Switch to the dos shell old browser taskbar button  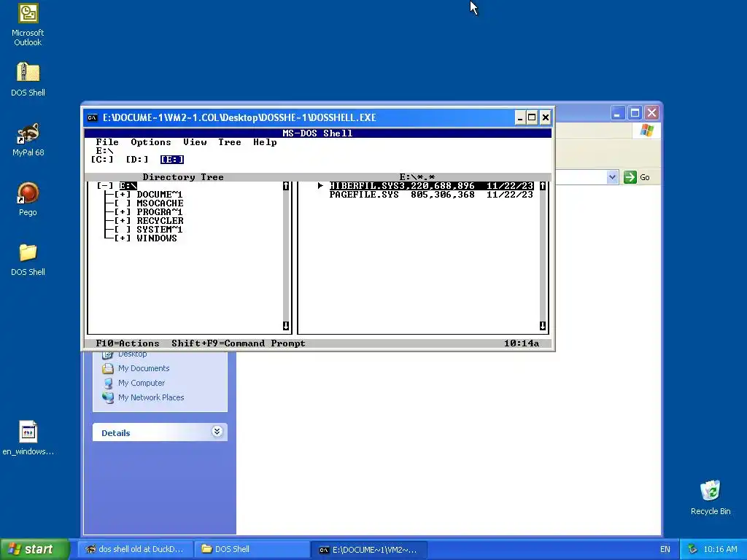pos(135,550)
